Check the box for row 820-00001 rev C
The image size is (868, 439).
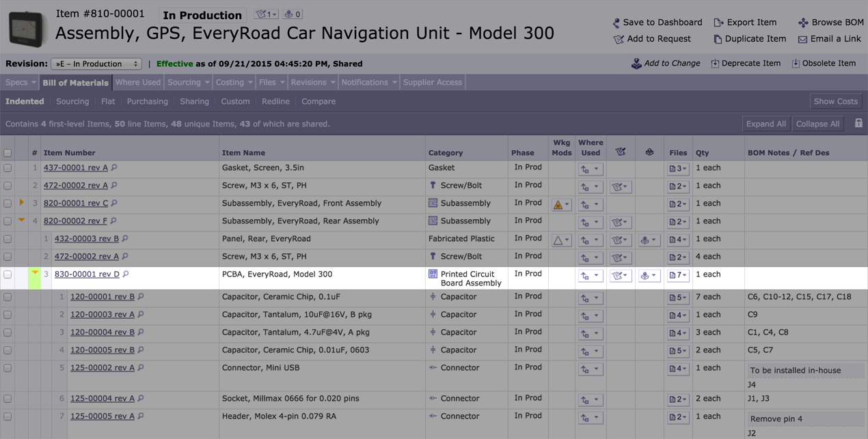pos(8,203)
